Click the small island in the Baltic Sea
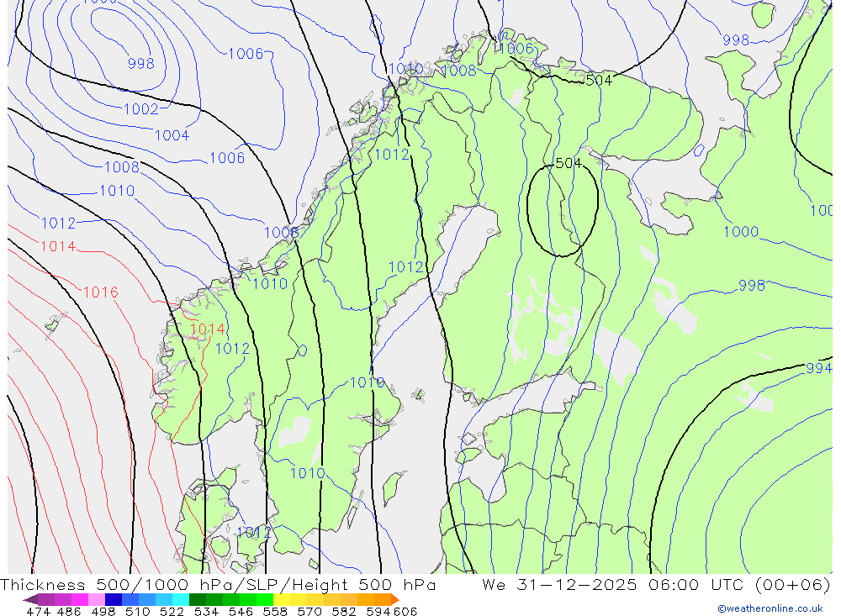The width and height of the screenshot is (841, 616). pyautogui.click(x=394, y=487)
